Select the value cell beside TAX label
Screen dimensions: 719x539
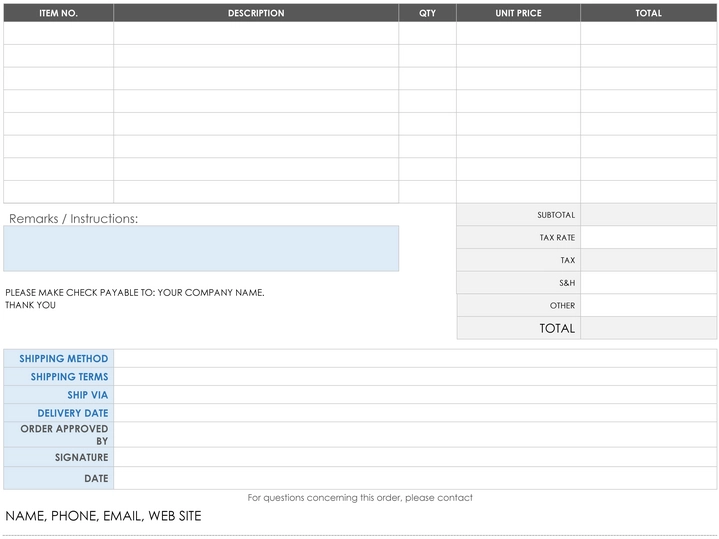648,260
